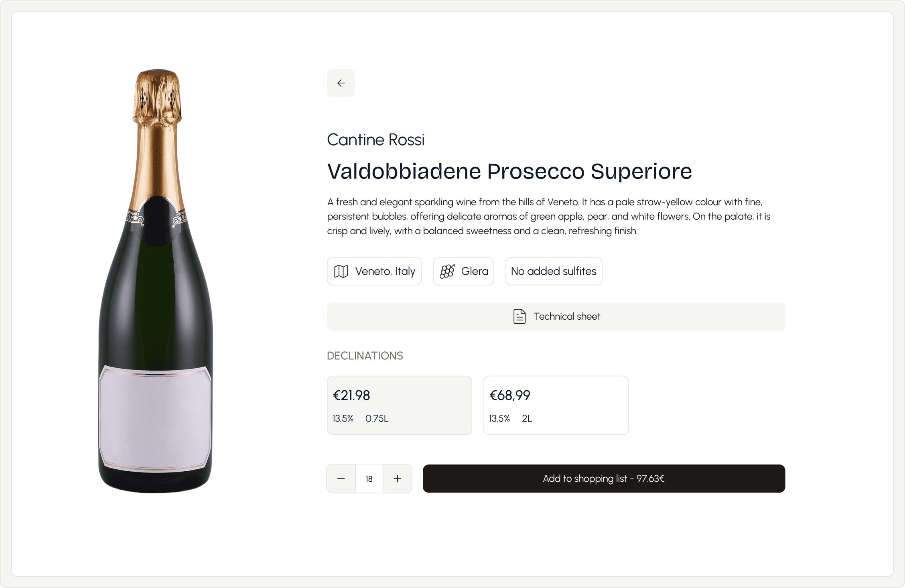The height and width of the screenshot is (588, 905).
Task: Go back using the arrow button
Action: [341, 83]
